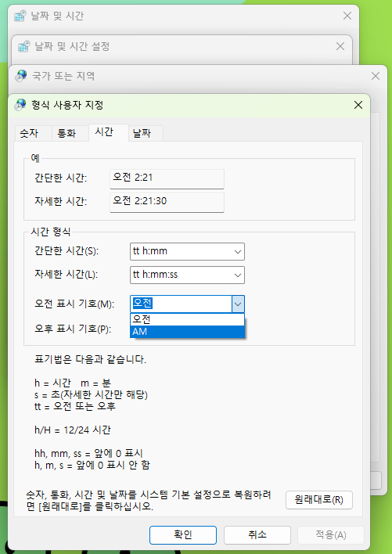Click the calendar clock icon of 날짜 및 시간
392x554 pixels.
point(20,16)
